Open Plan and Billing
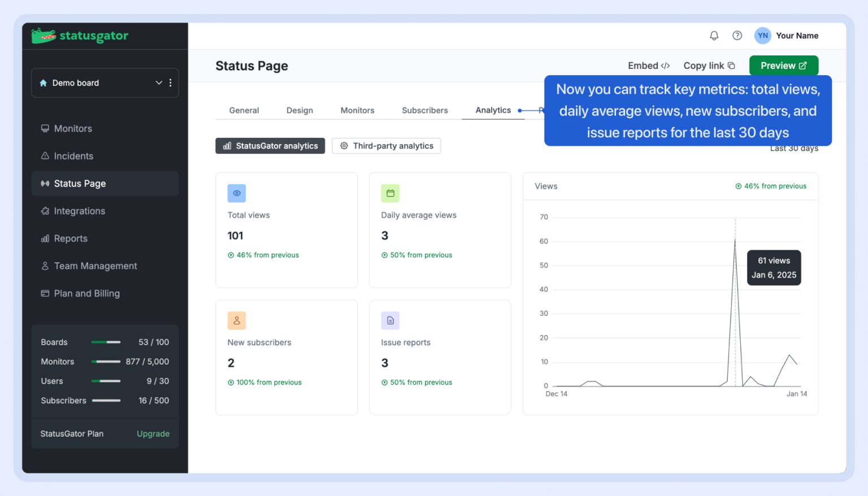Image resolution: width=868 pixels, height=496 pixels. 105,293
